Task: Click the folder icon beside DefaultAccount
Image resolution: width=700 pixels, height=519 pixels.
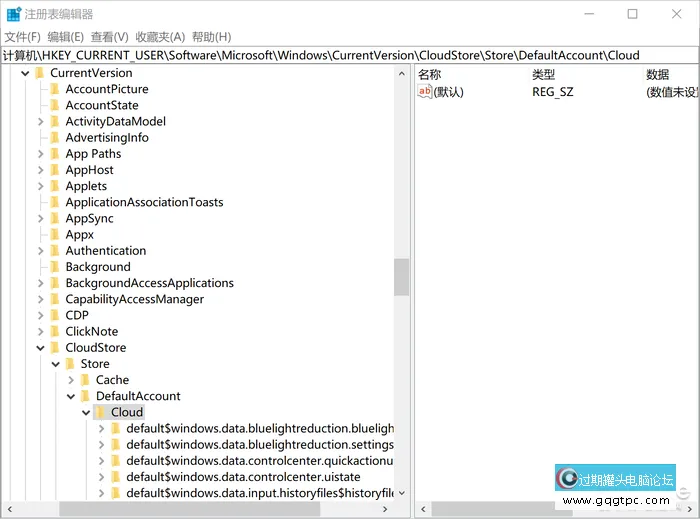Action: [86, 396]
